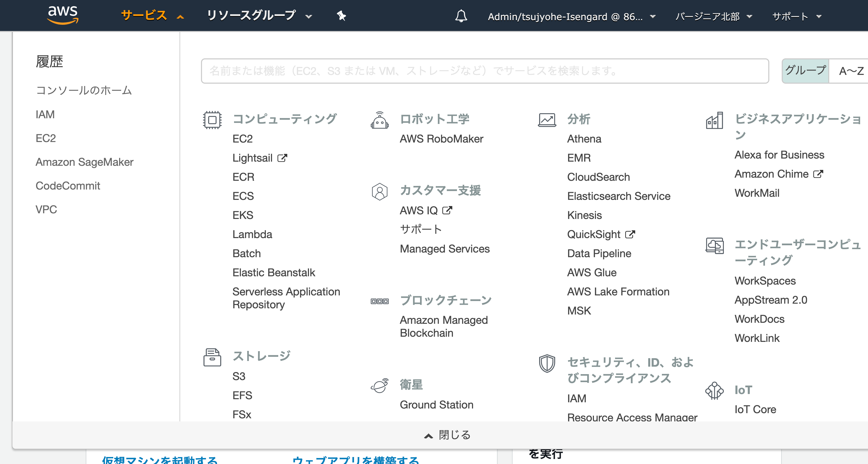Viewport: 868px width, 464px height.
Task: Click external link icon beside Amazon Chime
Action: click(x=818, y=174)
